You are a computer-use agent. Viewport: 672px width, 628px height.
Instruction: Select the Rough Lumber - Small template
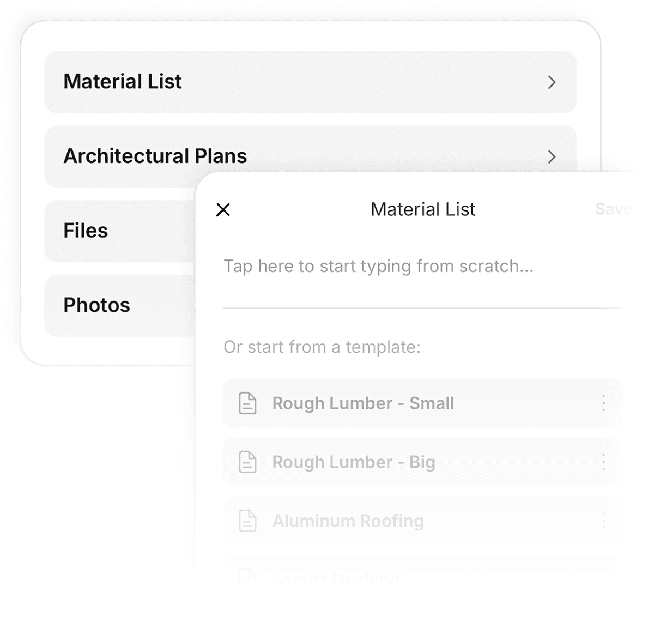(x=363, y=403)
